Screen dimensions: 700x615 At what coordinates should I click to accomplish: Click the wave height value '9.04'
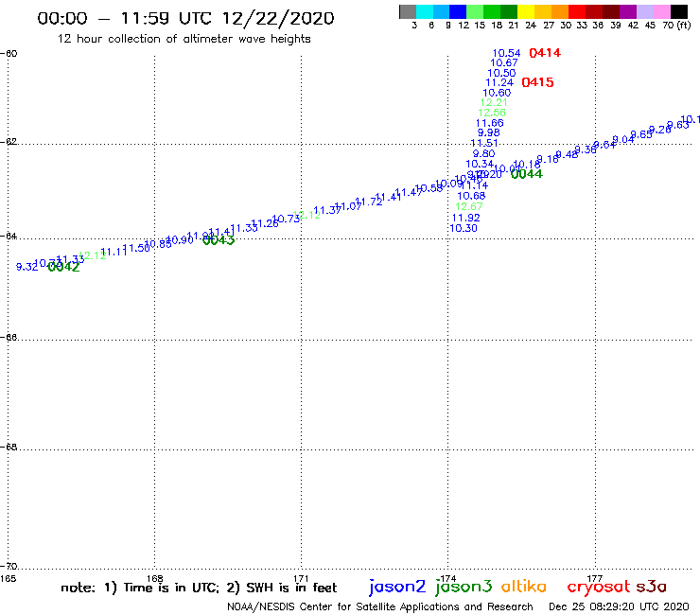tap(623, 140)
